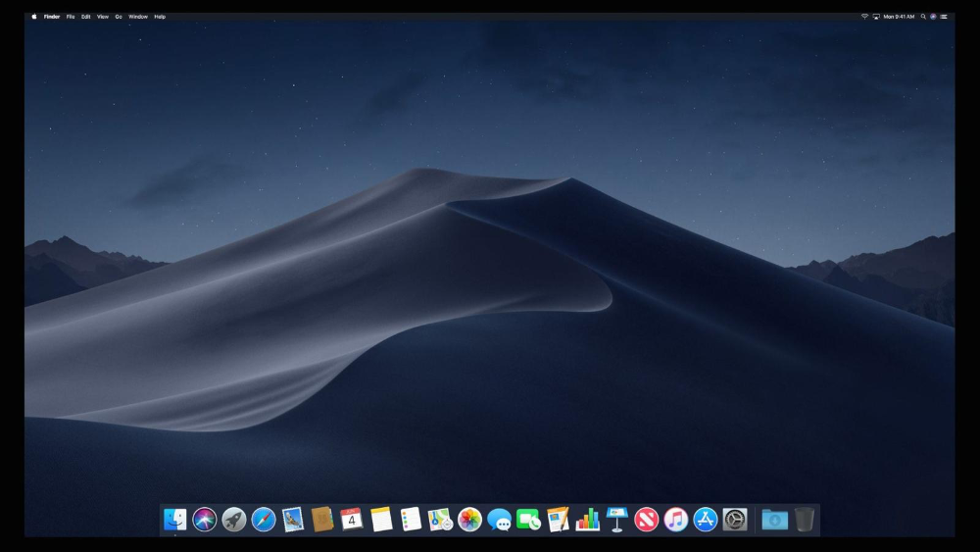Screen dimensions: 980x552
Task: Launch Messages from the Dock
Action: [499, 520]
